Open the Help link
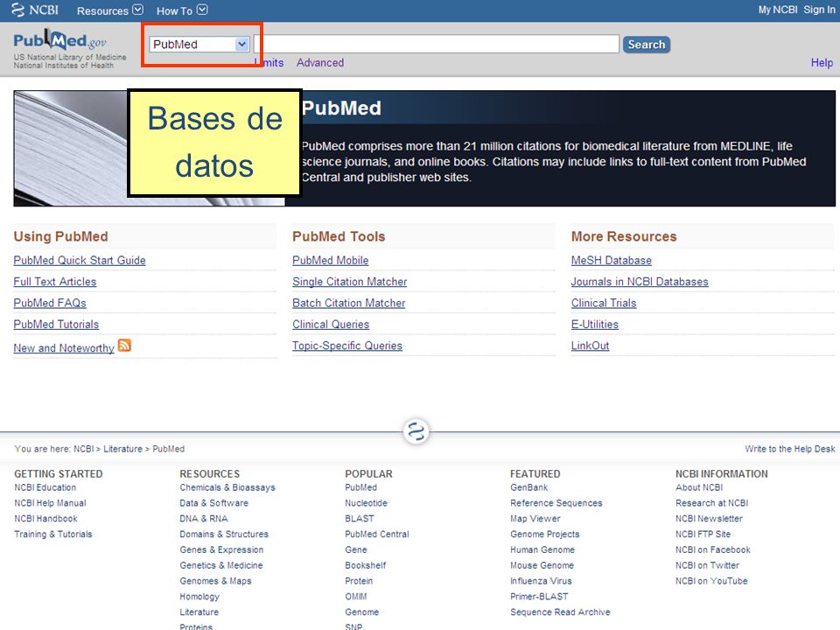840x630 pixels. (822, 63)
